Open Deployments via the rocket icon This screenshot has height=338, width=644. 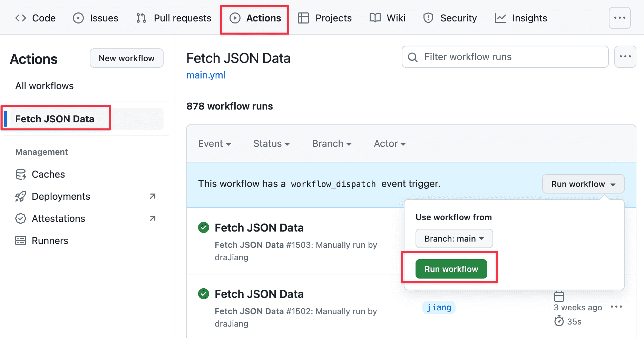[x=21, y=196]
